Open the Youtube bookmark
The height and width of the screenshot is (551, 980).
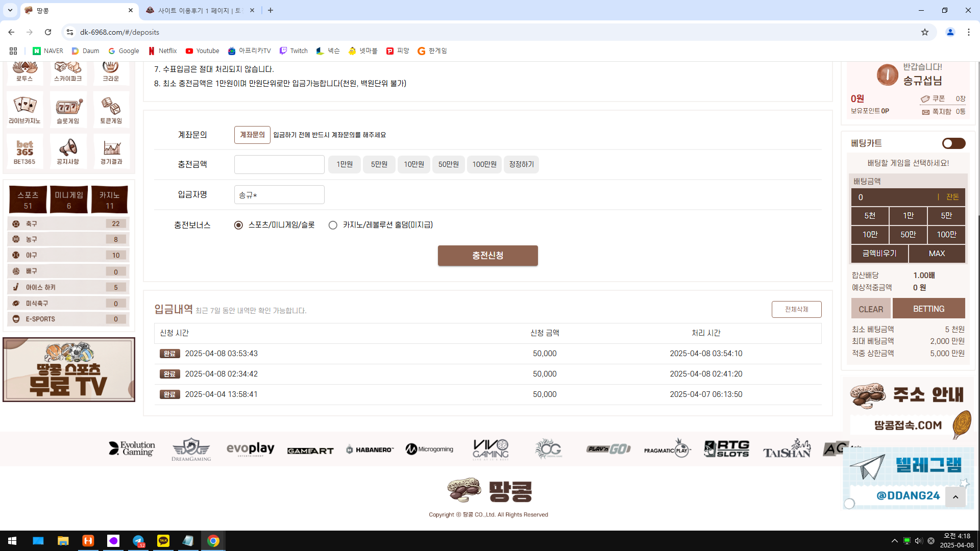coord(203,51)
